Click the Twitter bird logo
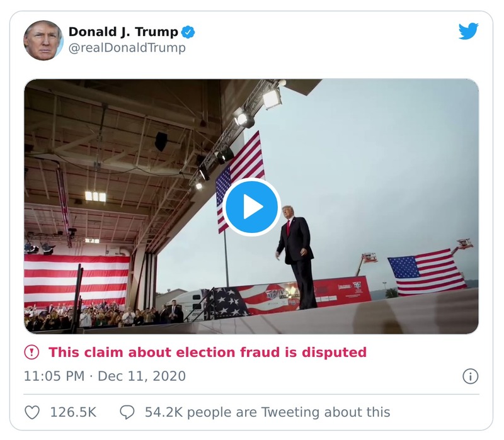The image size is (504, 440). tap(467, 30)
